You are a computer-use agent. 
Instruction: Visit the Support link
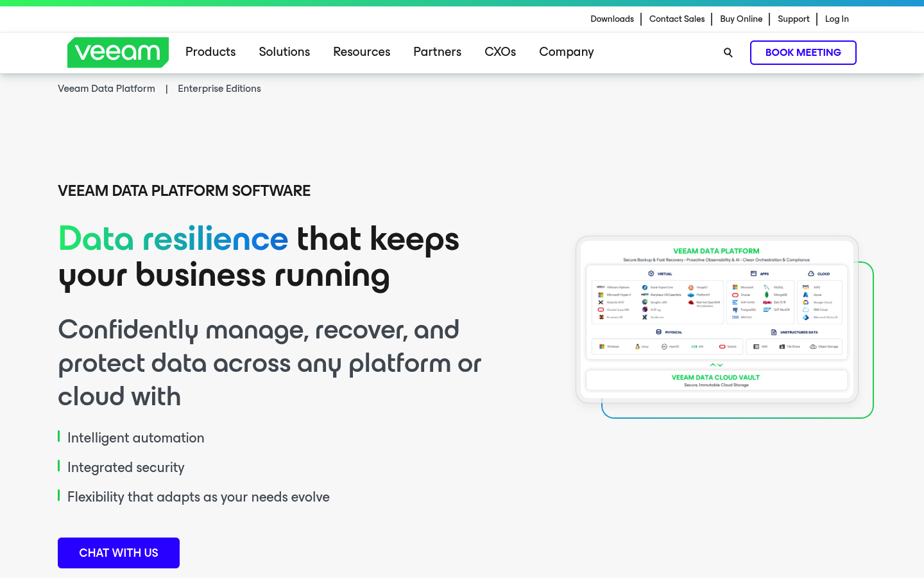(794, 19)
